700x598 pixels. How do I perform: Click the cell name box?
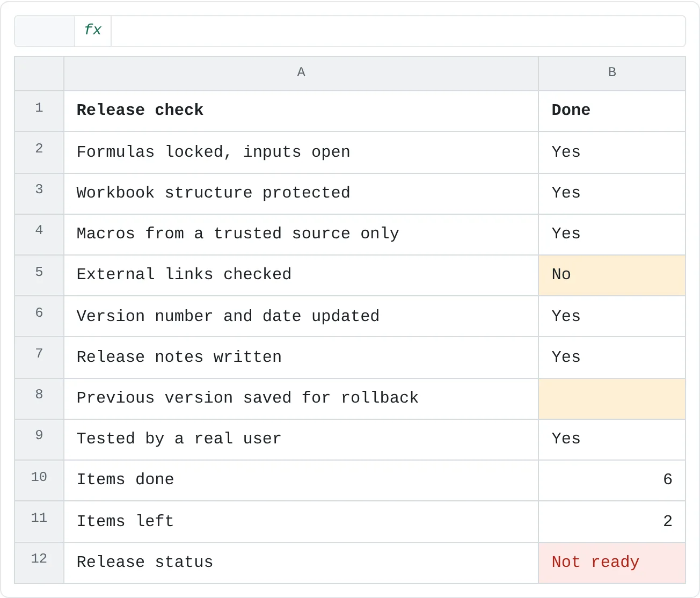(x=45, y=31)
